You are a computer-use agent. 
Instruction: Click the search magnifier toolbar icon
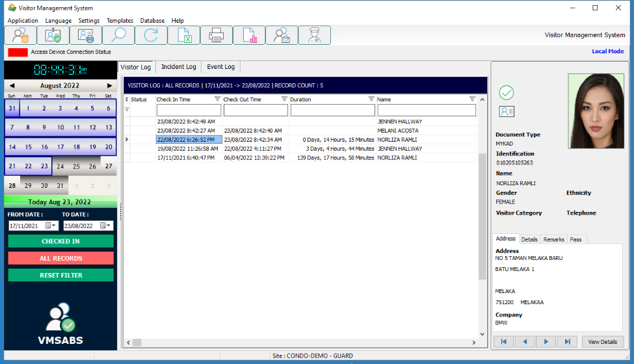point(118,35)
